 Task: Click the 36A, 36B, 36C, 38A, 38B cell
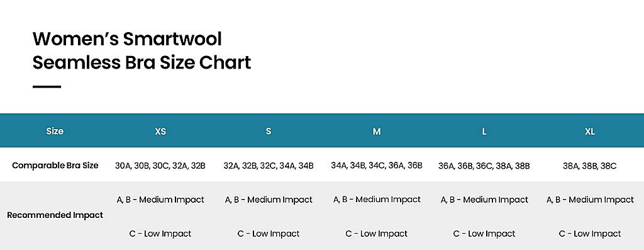[484, 166]
